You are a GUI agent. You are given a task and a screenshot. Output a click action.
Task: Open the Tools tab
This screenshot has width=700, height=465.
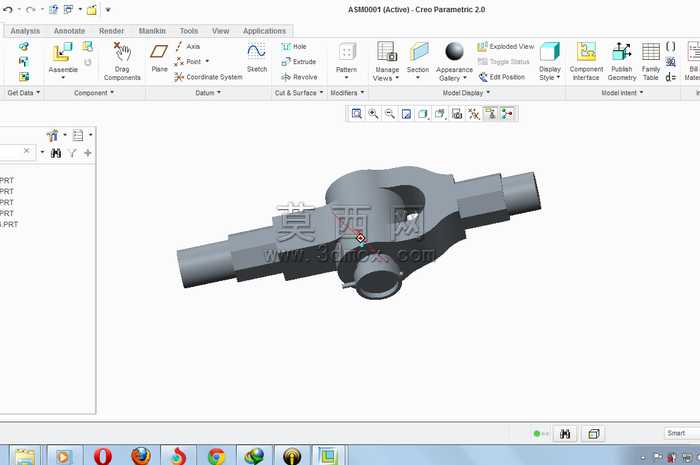(x=188, y=31)
